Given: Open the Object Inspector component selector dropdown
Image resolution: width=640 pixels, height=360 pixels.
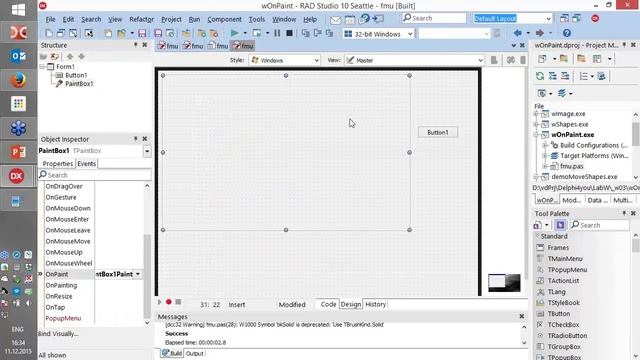Looking at the screenshot, I should click(x=147, y=151).
